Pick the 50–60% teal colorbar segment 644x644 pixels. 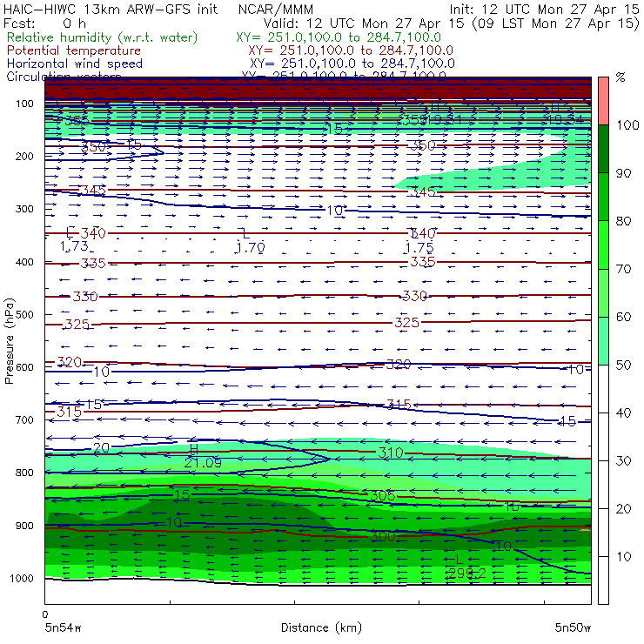pos(603,341)
